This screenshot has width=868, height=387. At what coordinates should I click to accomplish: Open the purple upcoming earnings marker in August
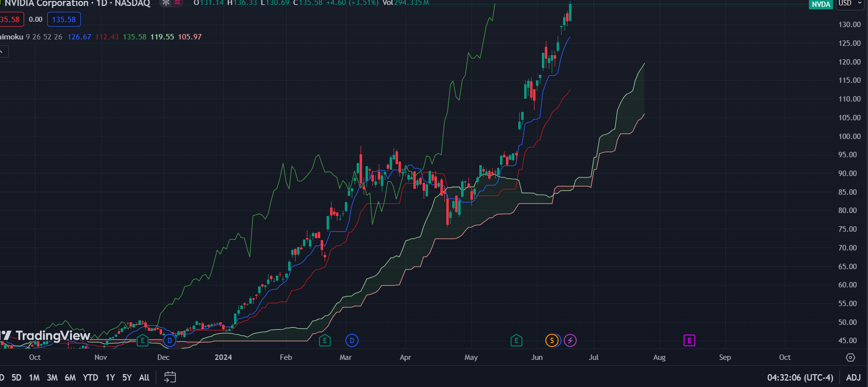tap(689, 340)
